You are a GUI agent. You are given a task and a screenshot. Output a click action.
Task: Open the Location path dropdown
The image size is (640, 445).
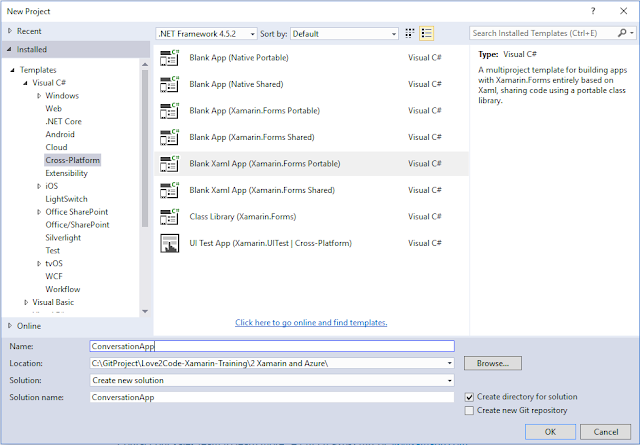pyautogui.click(x=449, y=363)
